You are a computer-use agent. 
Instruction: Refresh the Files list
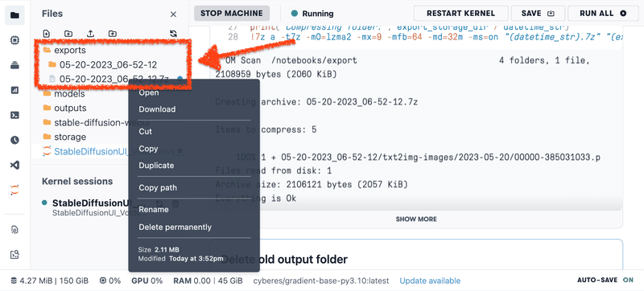click(173, 34)
